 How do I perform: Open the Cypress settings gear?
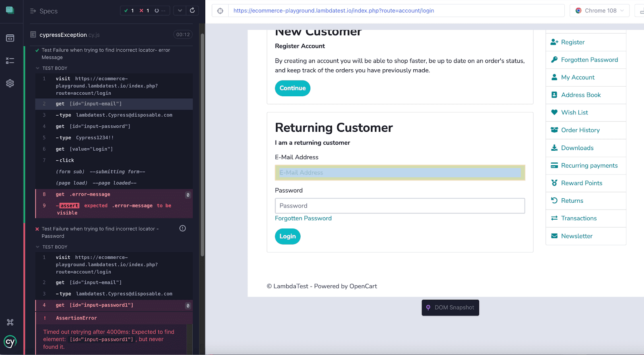[x=10, y=83]
